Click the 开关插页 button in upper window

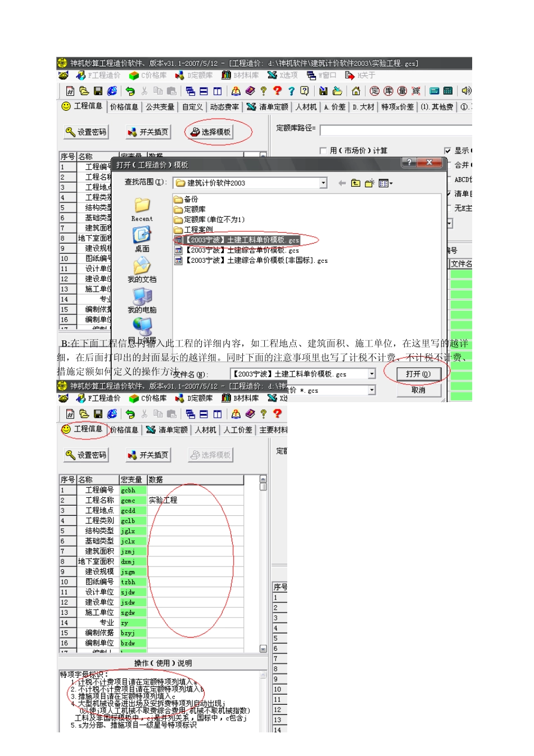point(148,132)
